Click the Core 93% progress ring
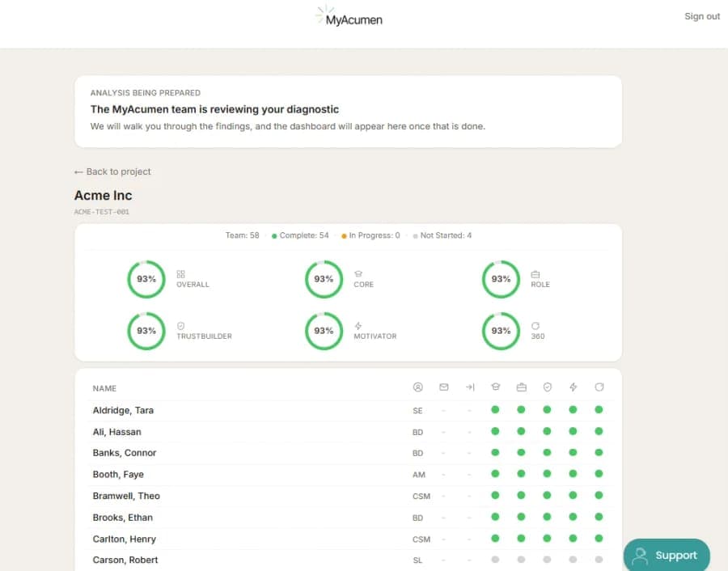 click(x=324, y=279)
